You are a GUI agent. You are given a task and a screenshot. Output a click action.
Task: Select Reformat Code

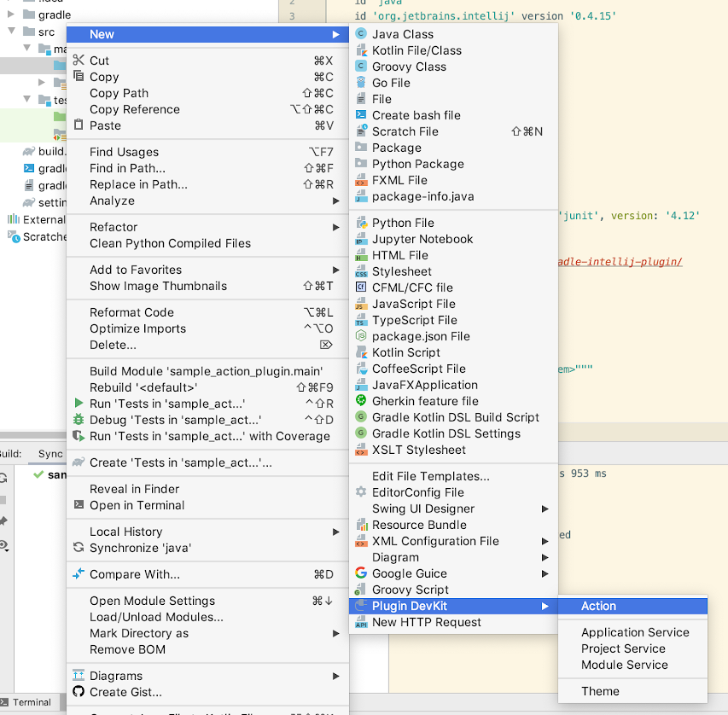pyautogui.click(x=207, y=312)
